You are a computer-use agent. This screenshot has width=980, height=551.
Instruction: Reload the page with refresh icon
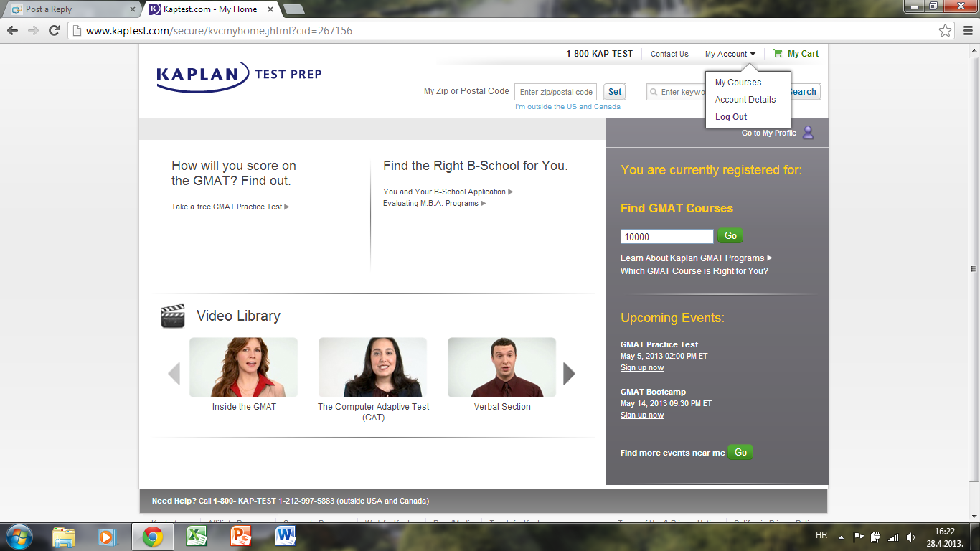click(54, 31)
